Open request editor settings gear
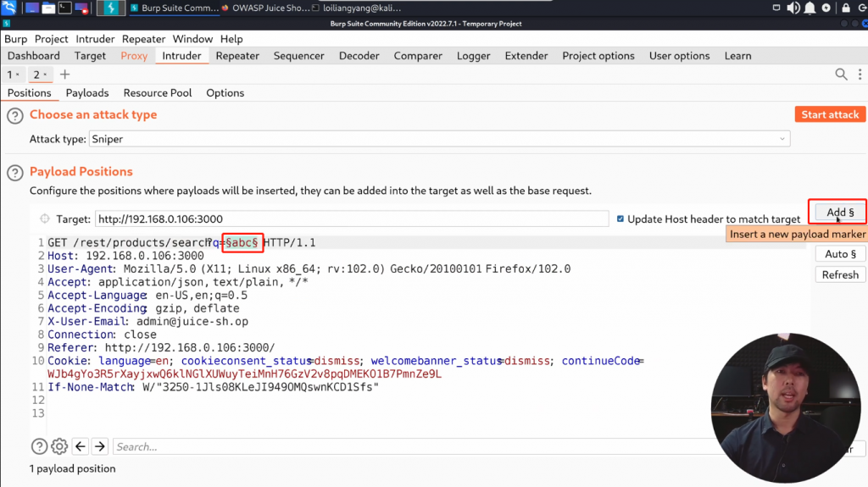The width and height of the screenshot is (868, 487). 59,446
